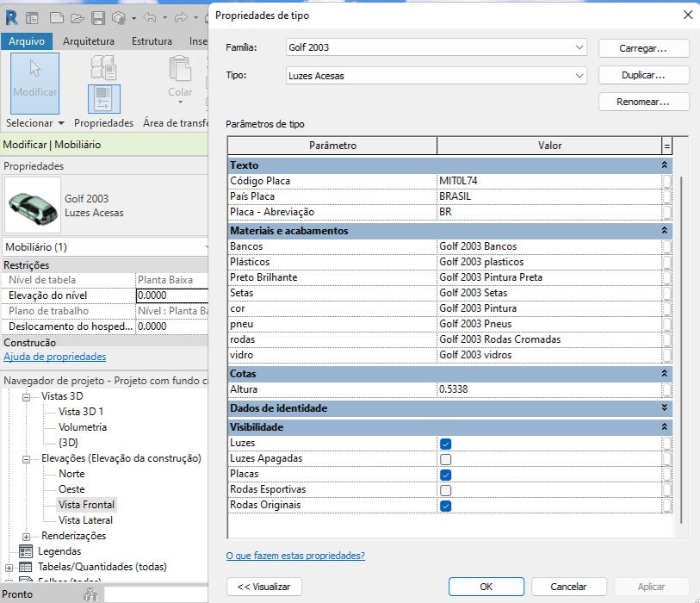Collapse the Texto parameter group
Image resolution: width=700 pixels, height=603 pixels.
point(665,165)
